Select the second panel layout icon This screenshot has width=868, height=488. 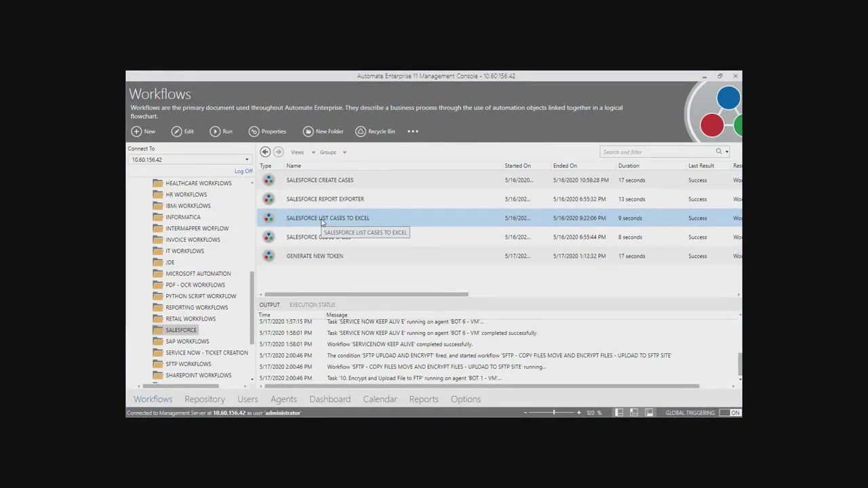tap(634, 412)
